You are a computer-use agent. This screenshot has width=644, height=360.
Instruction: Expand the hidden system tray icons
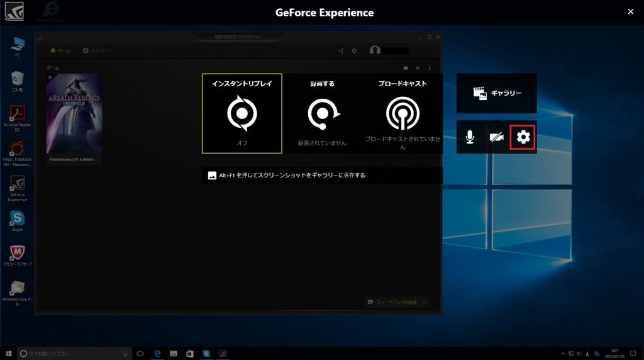coord(563,354)
